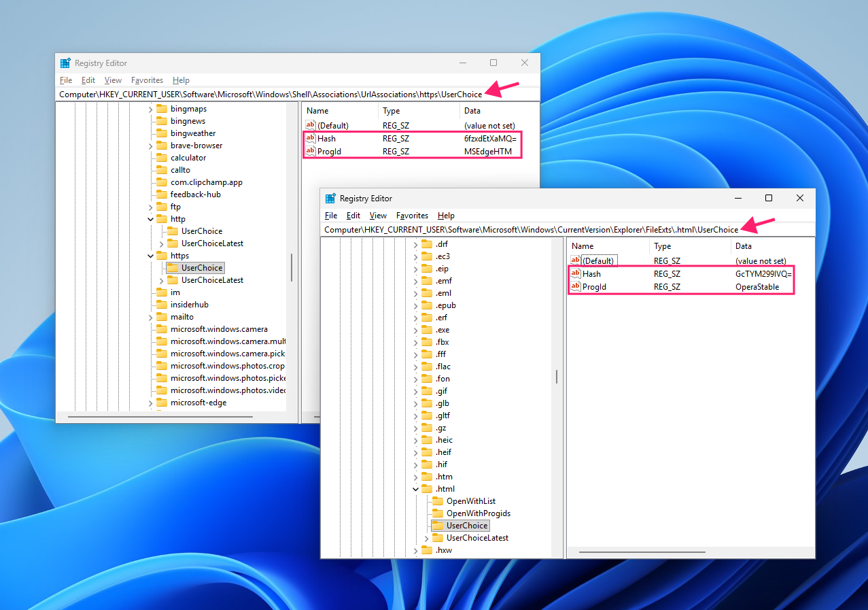Collapse the https key

[x=150, y=256]
